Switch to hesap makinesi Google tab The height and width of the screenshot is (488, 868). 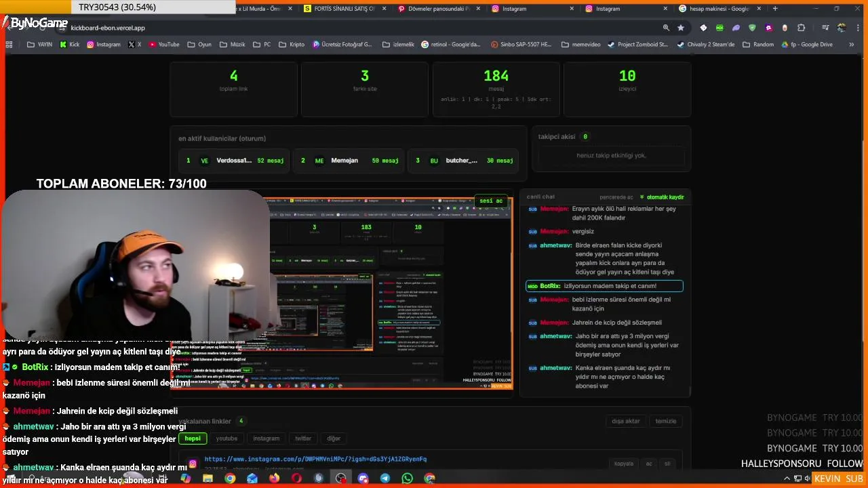tap(720, 9)
